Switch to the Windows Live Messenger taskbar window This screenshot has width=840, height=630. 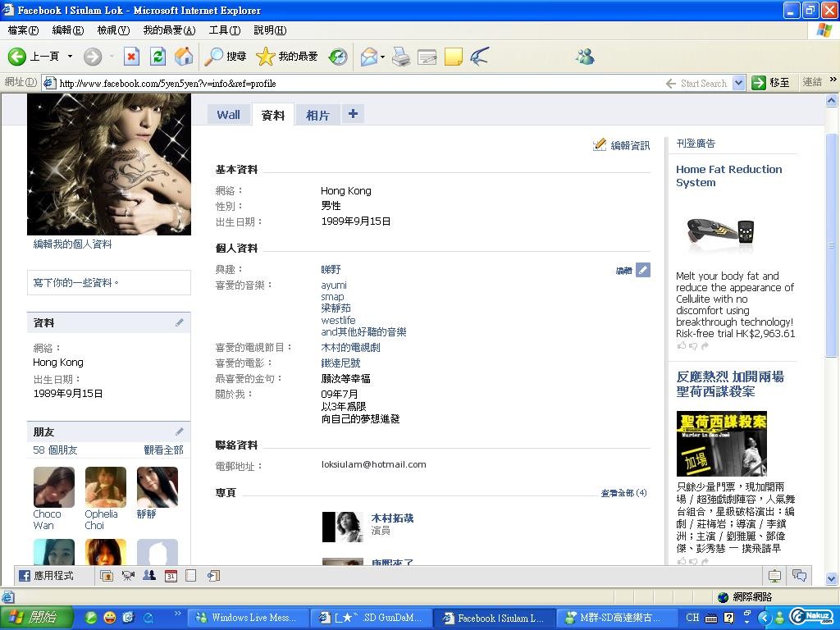pos(248,618)
